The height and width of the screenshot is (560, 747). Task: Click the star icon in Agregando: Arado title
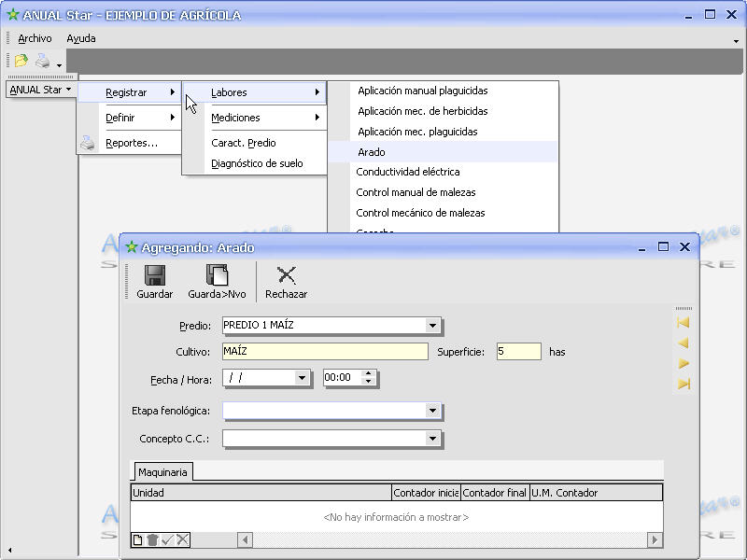(132, 247)
